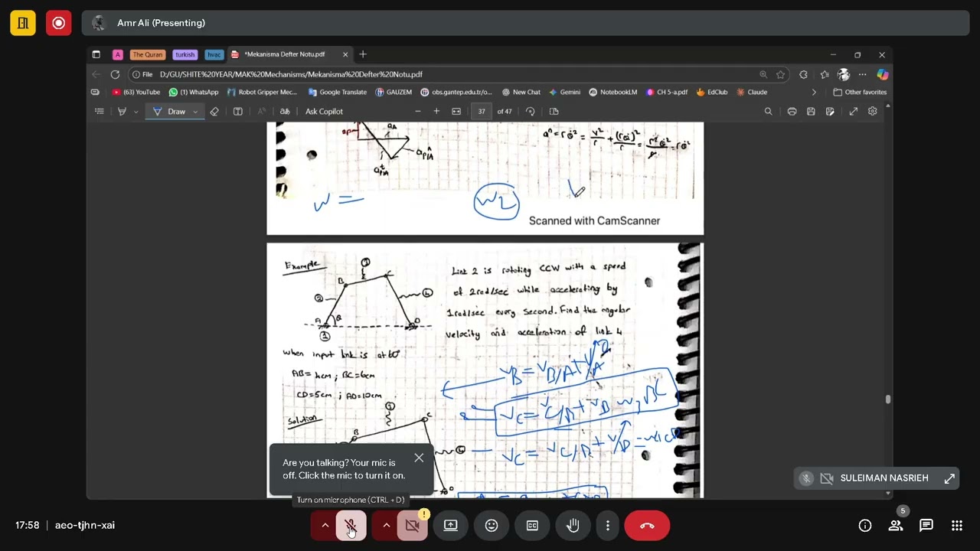This screenshot has width=980, height=551.
Task: Select the Erase tool
Action: [x=214, y=112]
